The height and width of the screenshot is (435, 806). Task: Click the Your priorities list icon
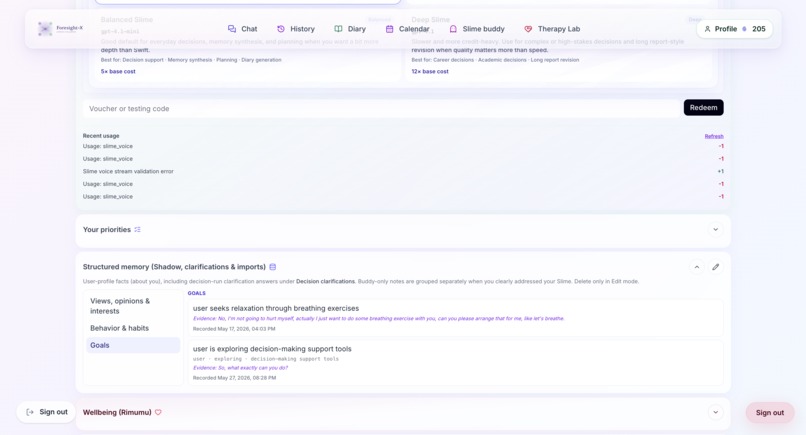(137, 229)
